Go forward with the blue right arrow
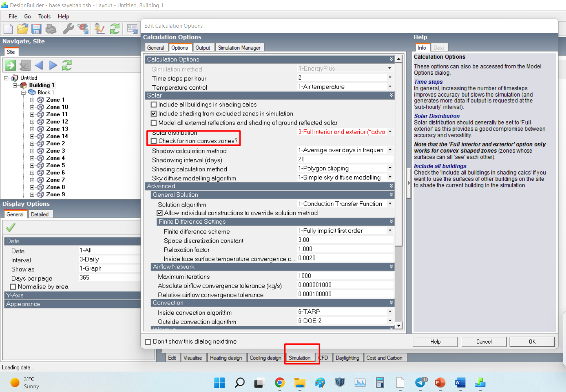Screen dimensions: 566x392 pyautogui.click(x=53, y=65)
